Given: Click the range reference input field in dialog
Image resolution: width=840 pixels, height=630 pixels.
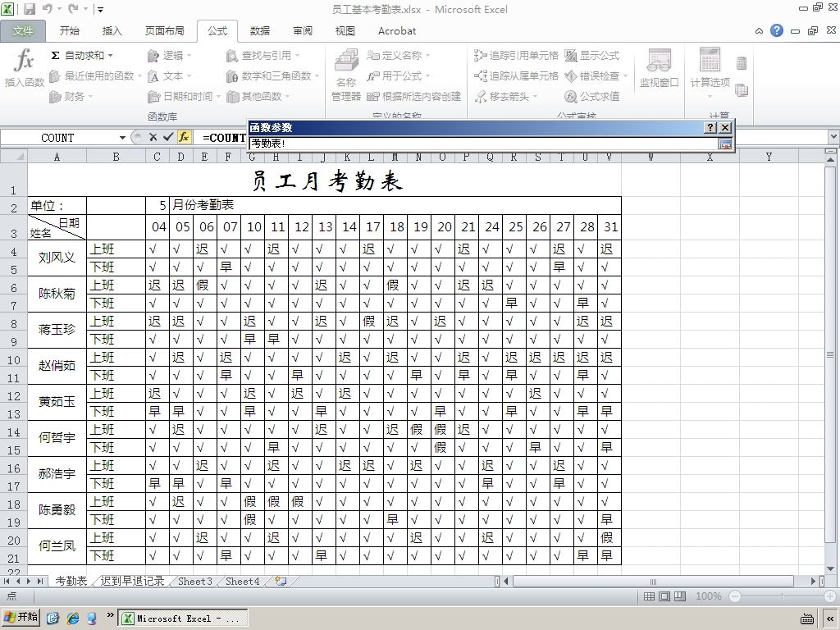Looking at the screenshot, I should (x=483, y=144).
